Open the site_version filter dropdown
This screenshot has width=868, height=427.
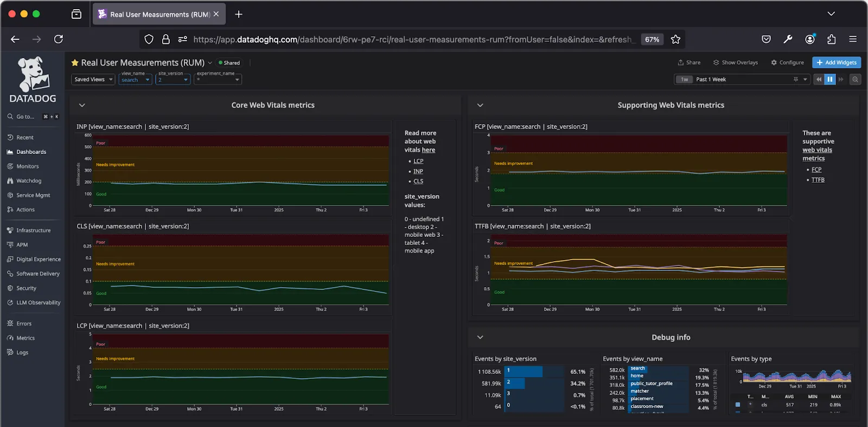point(173,80)
